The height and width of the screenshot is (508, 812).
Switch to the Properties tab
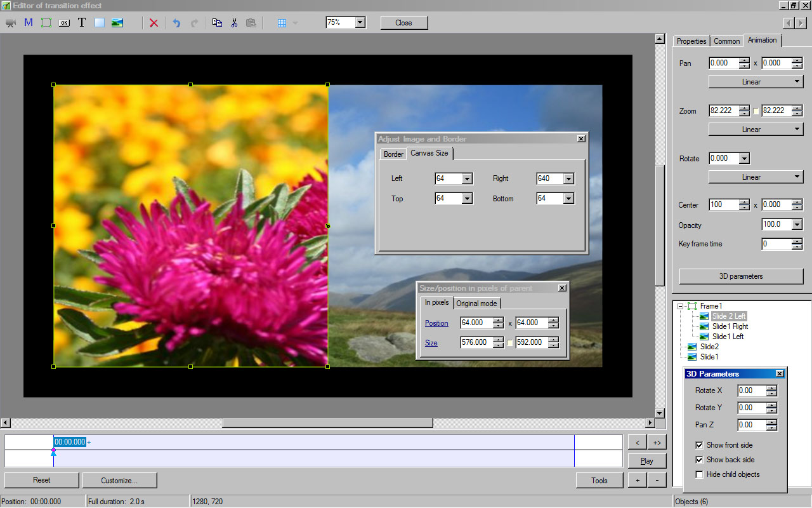pyautogui.click(x=691, y=41)
